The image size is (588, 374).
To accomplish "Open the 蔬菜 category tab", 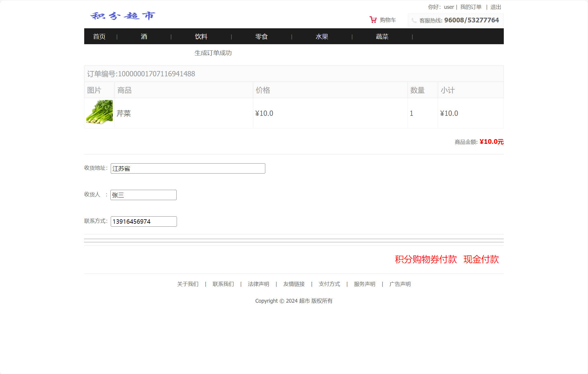I will 382,37.
